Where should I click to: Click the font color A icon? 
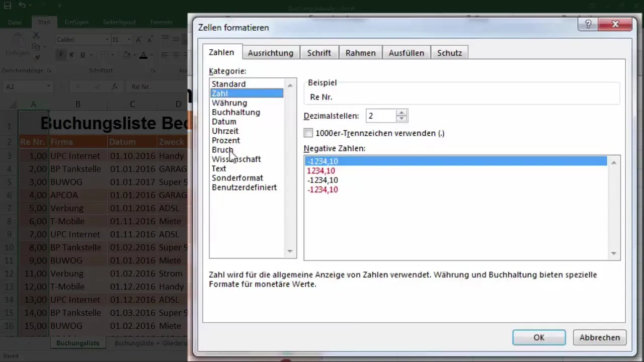[143, 55]
